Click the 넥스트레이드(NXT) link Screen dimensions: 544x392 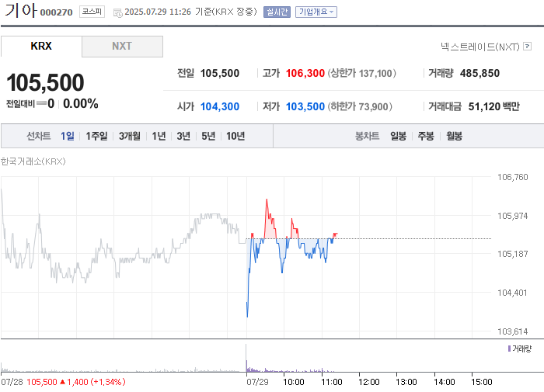pyautogui.click(x=479, y=47)
